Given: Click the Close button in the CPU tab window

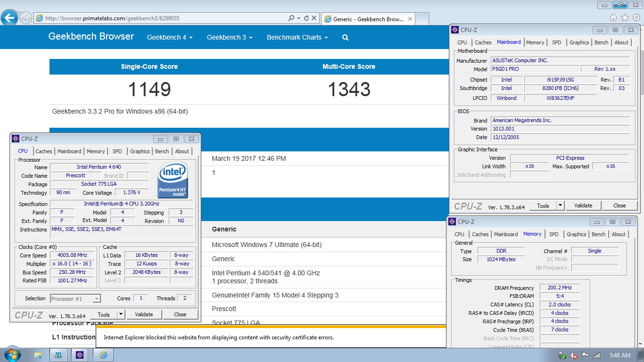Looking at the screenshot, I should pyautogui.click(x=180, y=314).
